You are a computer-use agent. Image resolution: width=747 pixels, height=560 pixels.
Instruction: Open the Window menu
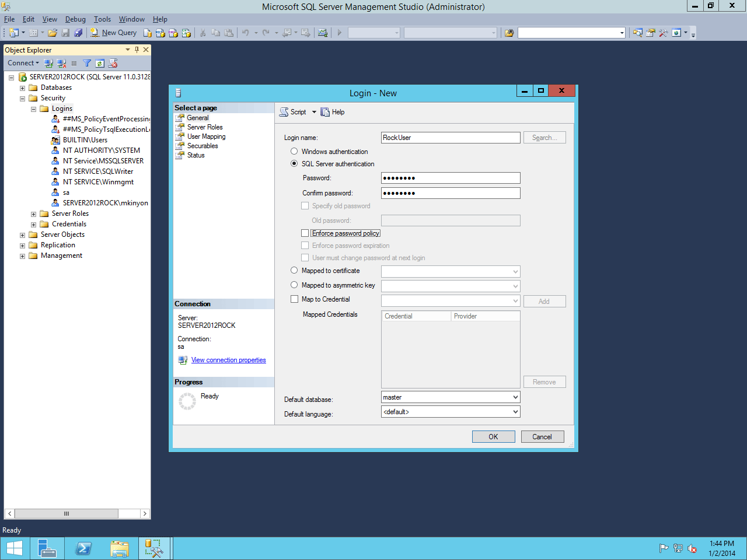[132, 19]
